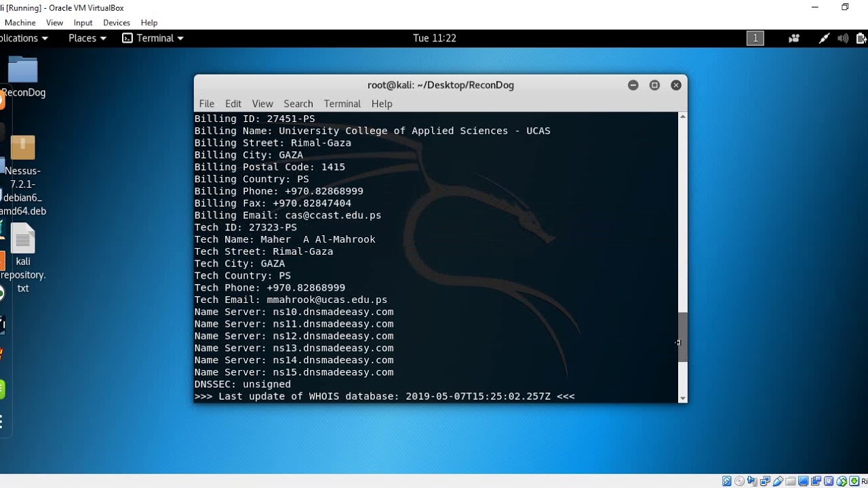Click the VirtualBox display status icon
The height and width of the screenshot is (488, 868).
pos(804,481)
